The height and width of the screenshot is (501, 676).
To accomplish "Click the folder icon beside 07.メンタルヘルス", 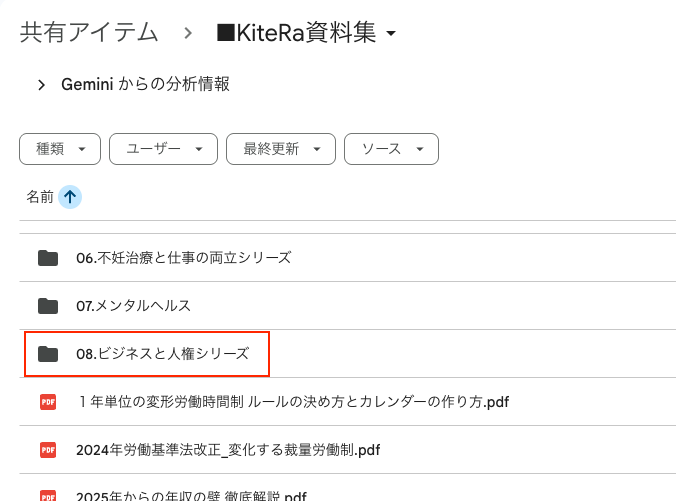I will coord(48,306).
